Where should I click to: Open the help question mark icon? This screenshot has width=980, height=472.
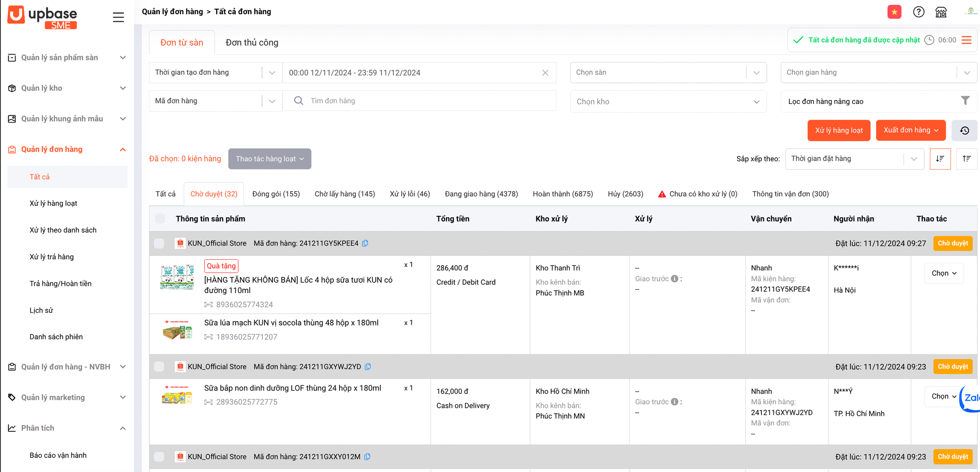tap(919, 12)
